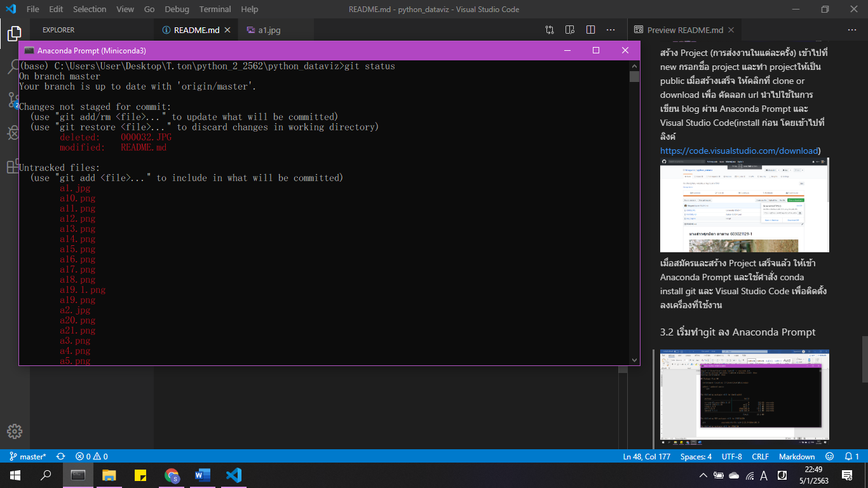
Task: Show hidden system tray icons
Action: [x=703, y=475]
